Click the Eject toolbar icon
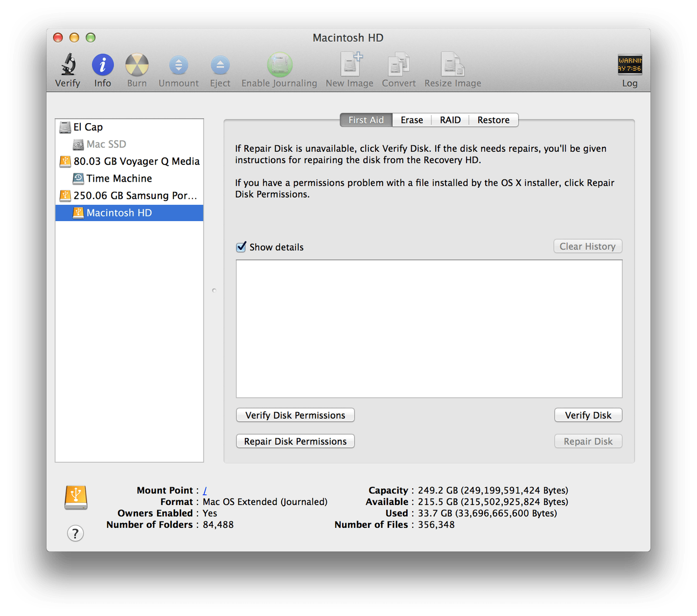The image size is (697, 616). click(x=220, y=65)
